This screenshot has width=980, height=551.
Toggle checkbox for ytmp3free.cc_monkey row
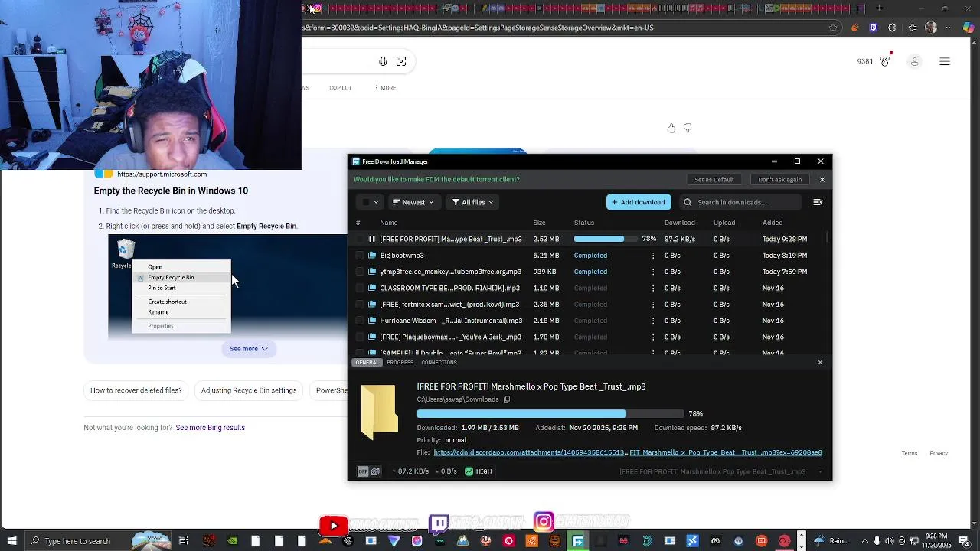click(x=361, y=272)
